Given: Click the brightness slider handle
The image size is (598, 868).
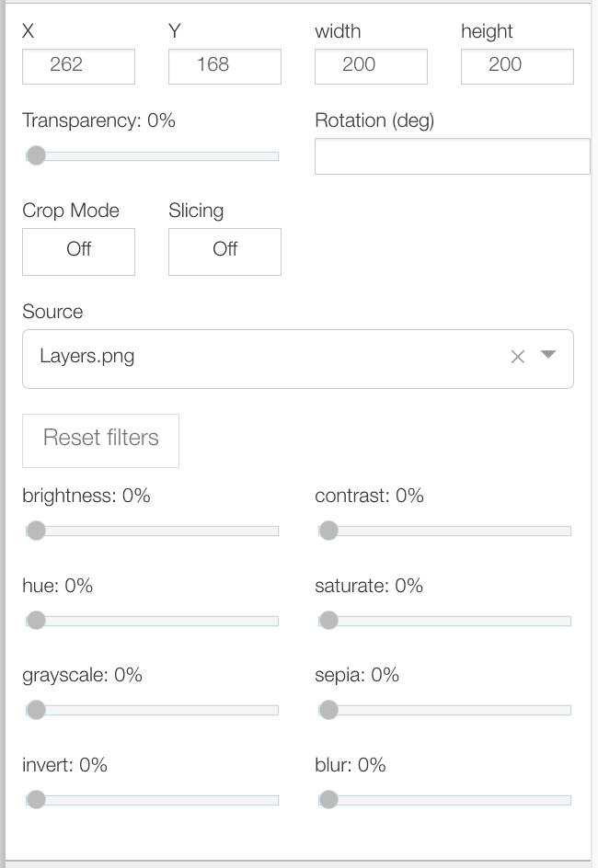Looking at the screenshot, I should point(36,531).
